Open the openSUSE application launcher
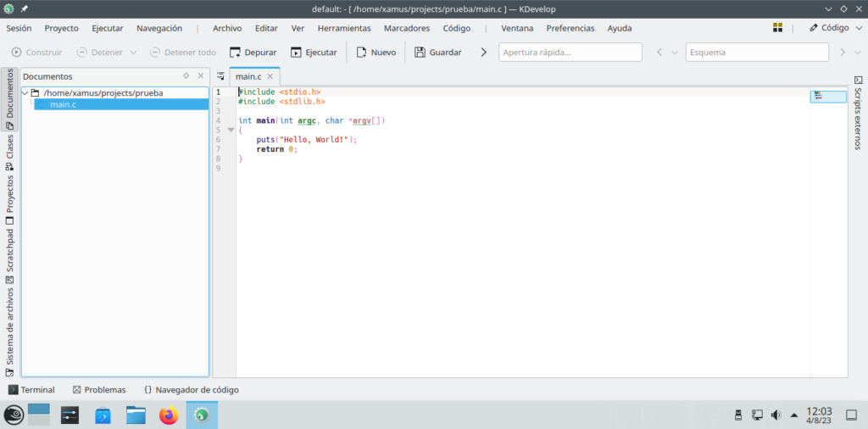 coord(14,415)
